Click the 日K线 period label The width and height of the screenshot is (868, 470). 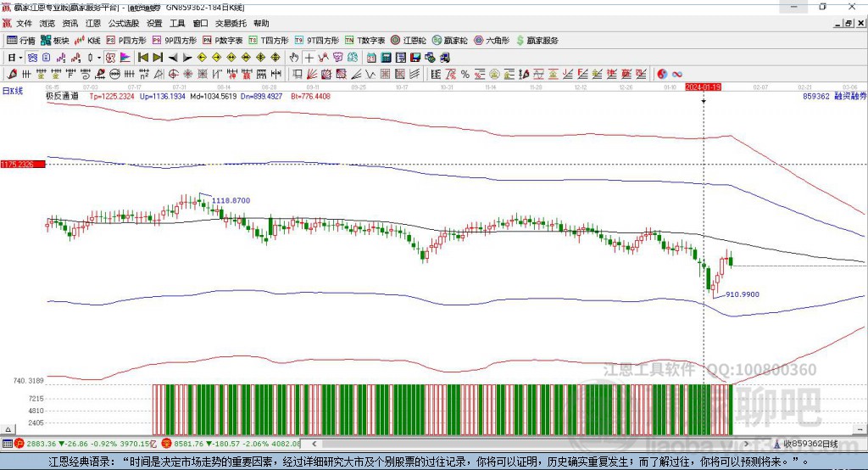pyautogui.click(x=13, y=91)
